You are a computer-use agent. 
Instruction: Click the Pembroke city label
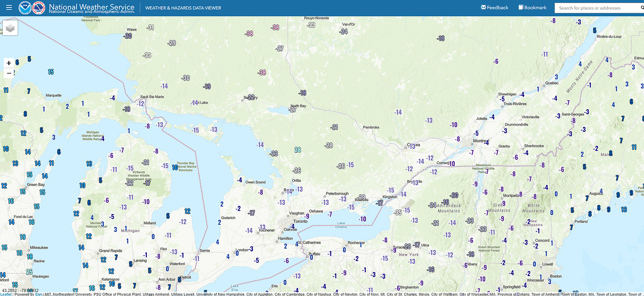[x=371, y=127]
